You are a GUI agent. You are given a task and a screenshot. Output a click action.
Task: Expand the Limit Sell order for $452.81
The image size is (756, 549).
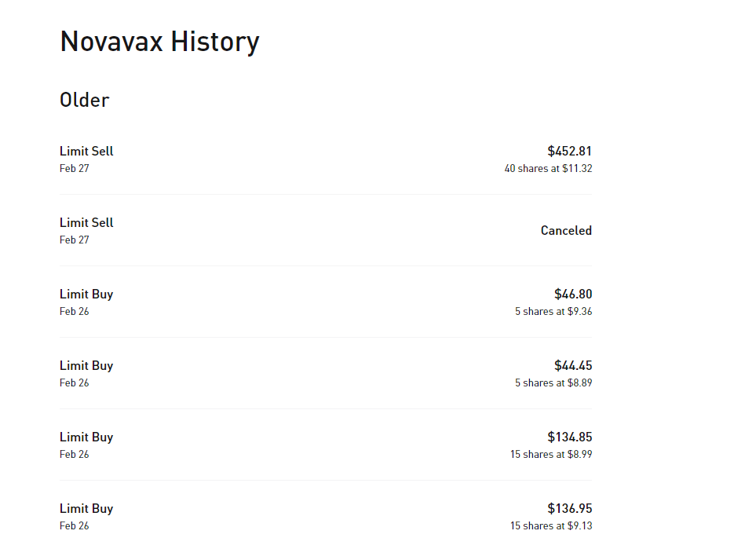(86, 151)
